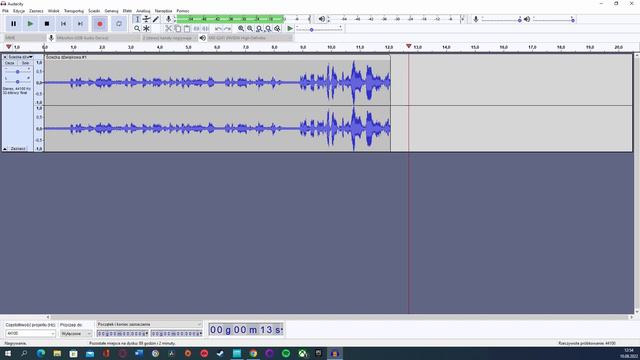Open the Analizuj menu

143,11
